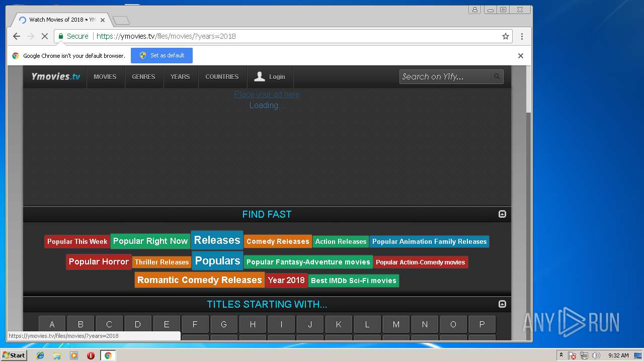Filter titles starting with F
The height and width of the screenshot is (362, 644).
[195, 324]
